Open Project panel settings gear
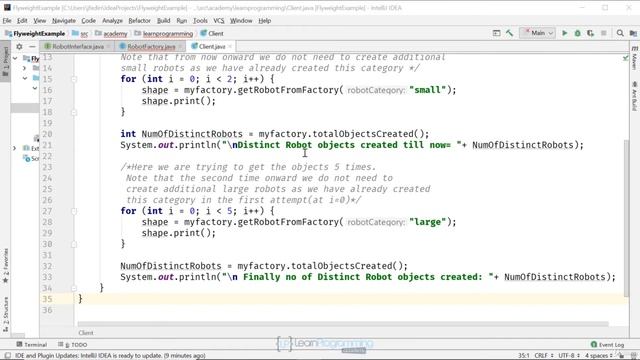The width and height of the screenshot is (640, 360). click(x=19, y=47)
